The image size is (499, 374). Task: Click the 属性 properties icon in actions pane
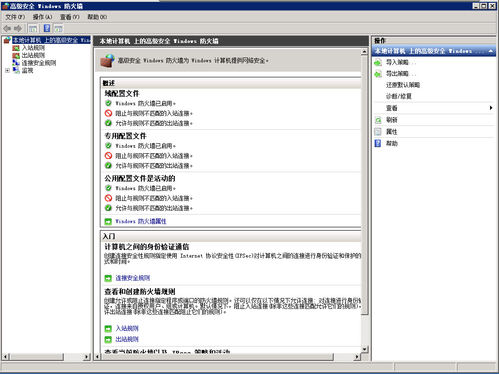pos(378,132)
